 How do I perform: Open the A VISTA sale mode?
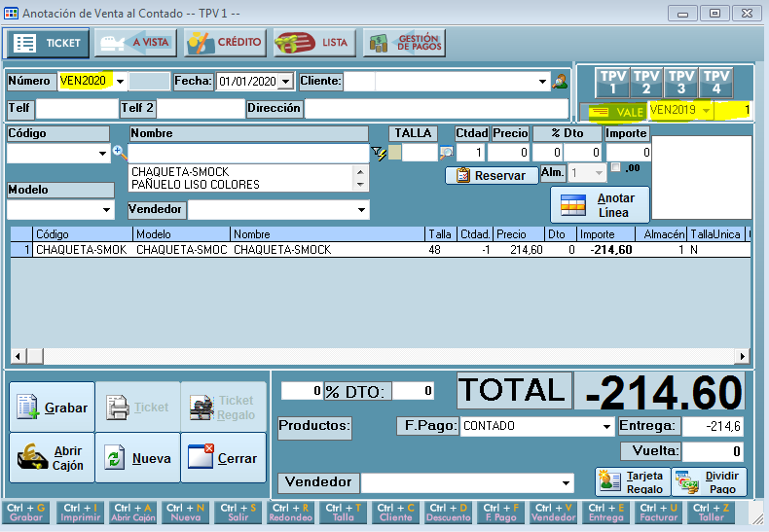135,43
